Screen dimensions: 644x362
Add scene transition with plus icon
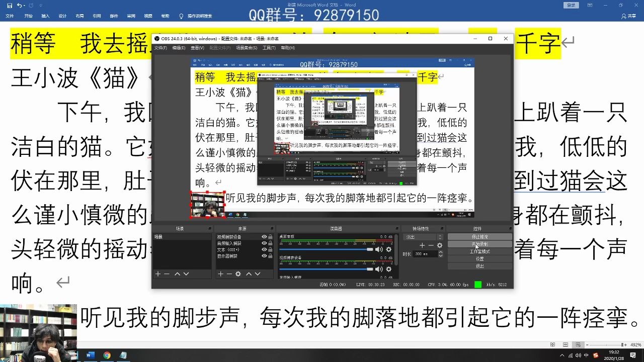click(422, 245)
